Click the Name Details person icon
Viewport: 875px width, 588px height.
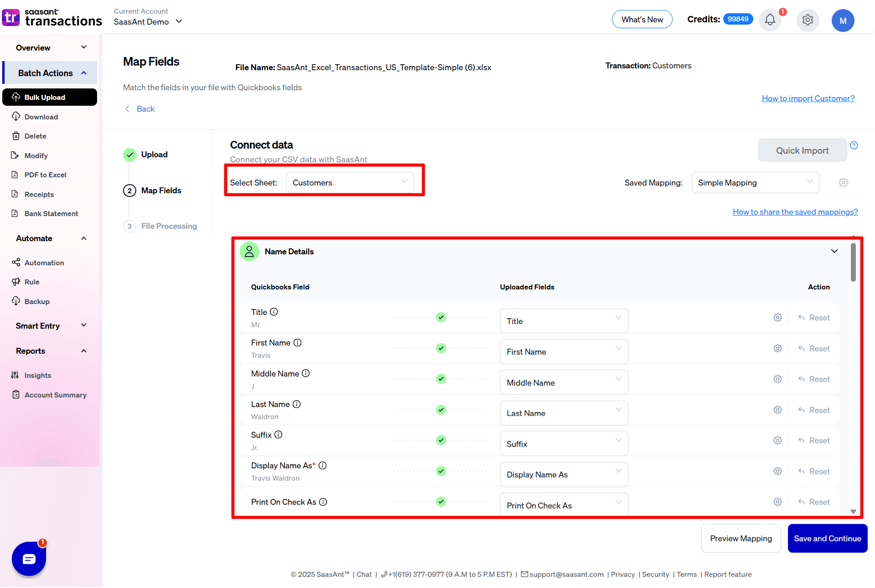pyautogui.click(x=249, y=252)
